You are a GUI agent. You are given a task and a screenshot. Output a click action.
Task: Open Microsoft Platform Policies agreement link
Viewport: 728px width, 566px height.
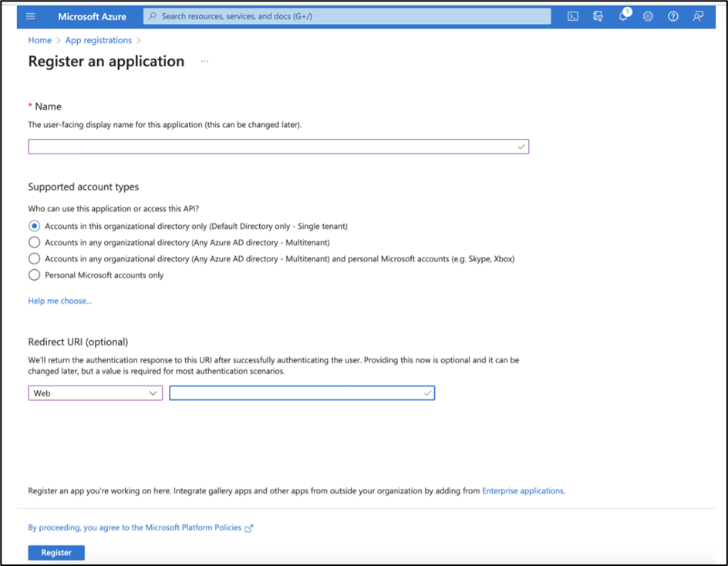pyautogui.click(x=135, y=527)
